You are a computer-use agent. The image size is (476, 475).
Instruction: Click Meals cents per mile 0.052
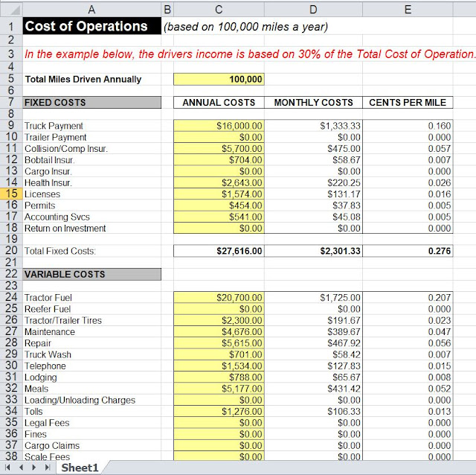pos(408,389)
